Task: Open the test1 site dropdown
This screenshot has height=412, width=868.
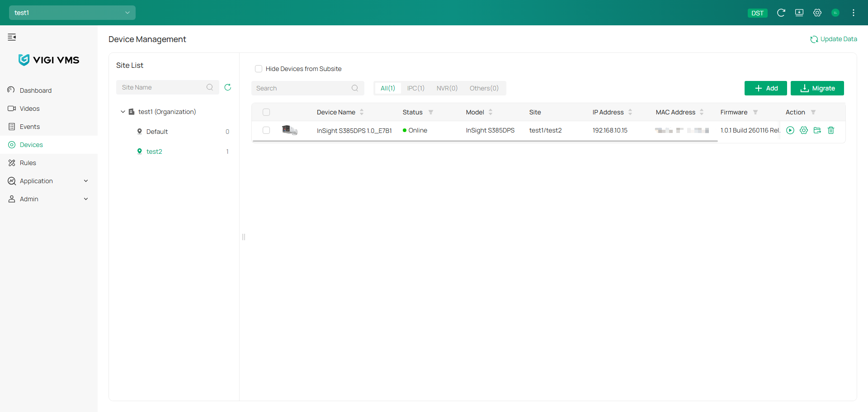Action: coord(72,13)
